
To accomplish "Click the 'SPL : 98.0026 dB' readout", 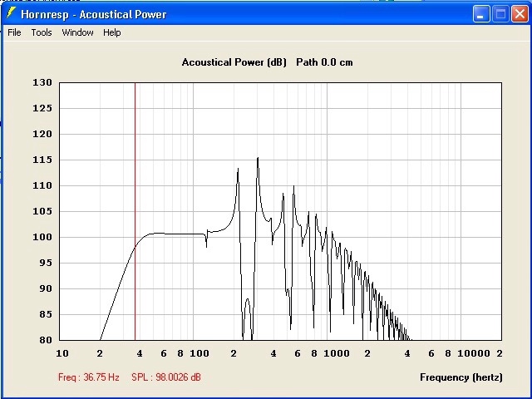I will point(166,377).
